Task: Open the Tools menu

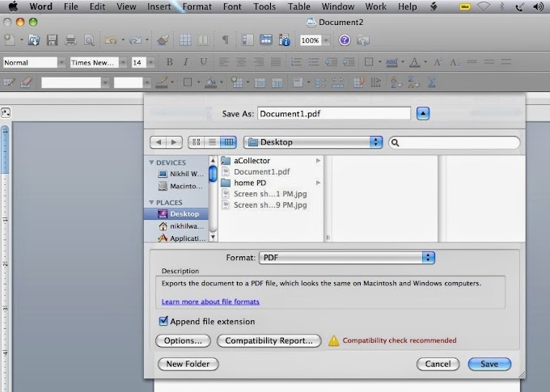Action: coord(264,6)
